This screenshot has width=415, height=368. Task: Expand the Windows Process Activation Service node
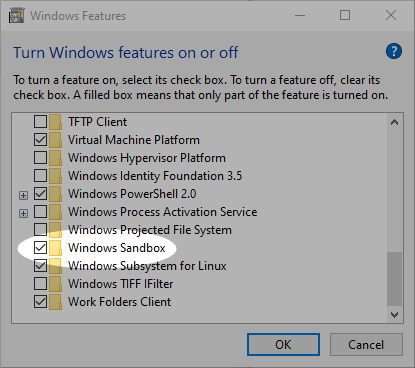click(23, 213)
